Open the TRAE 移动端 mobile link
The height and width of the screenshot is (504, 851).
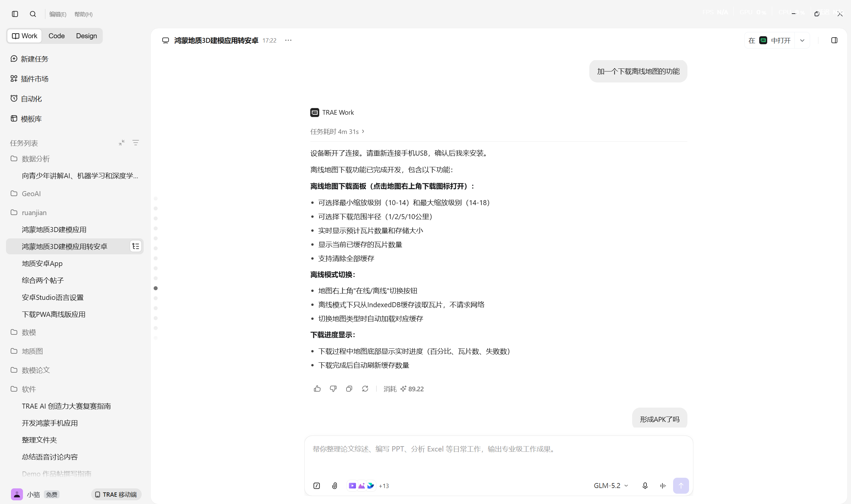pos(116,494)
